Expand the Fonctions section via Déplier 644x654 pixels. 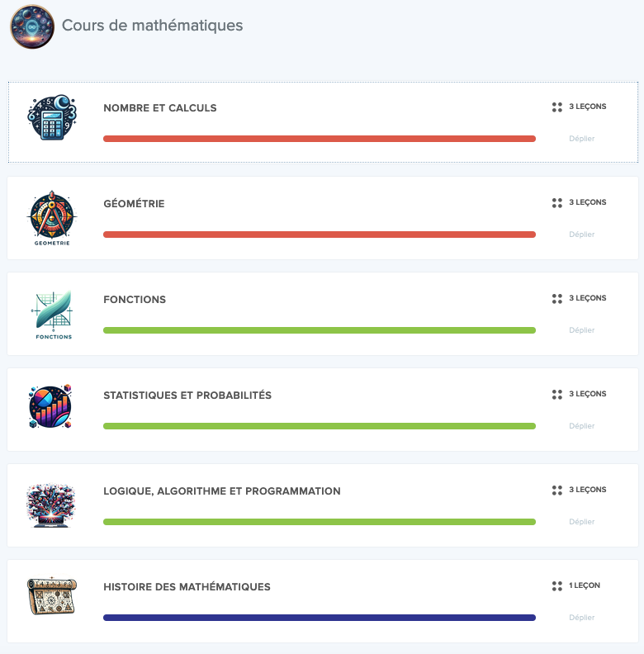(x=581, y=330)
